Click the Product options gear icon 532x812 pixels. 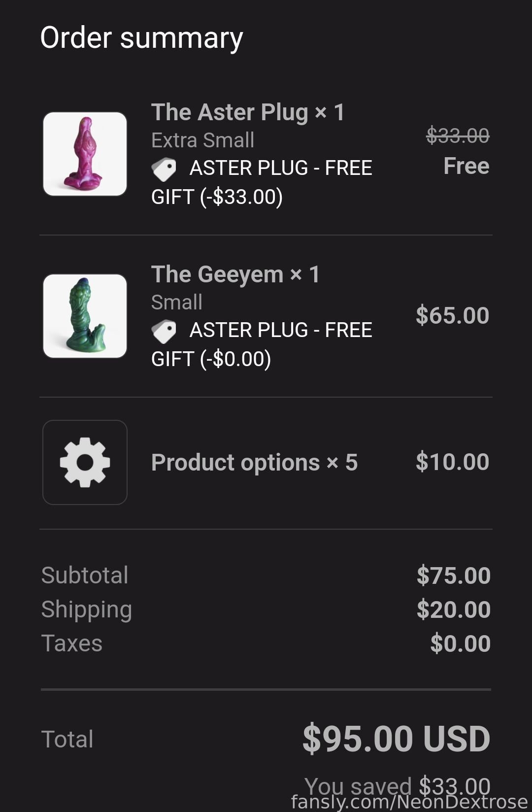tap(85, 462)
